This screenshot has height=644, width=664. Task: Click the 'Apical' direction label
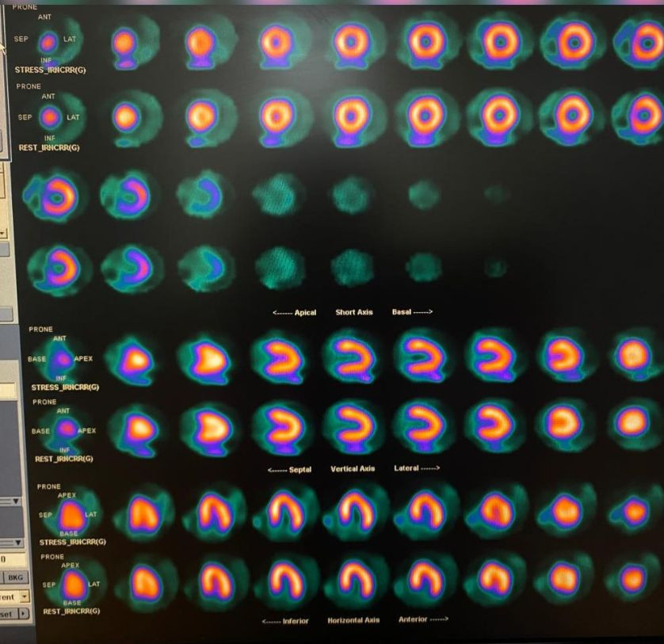(294, 312)
